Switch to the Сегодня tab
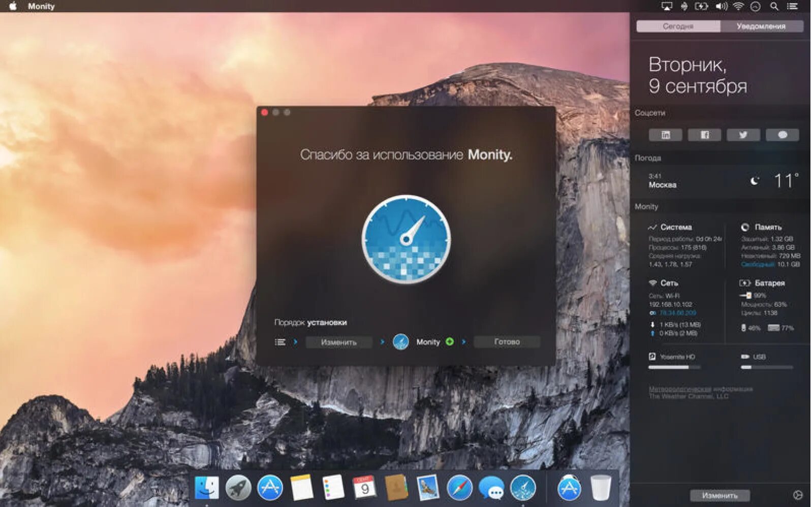 [x=678, y=26]
